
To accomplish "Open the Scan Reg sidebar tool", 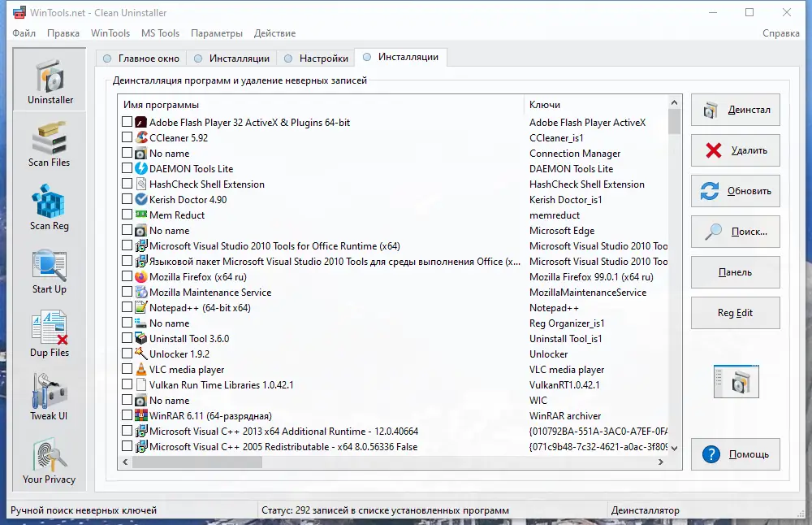I will (x=50, y=206).
